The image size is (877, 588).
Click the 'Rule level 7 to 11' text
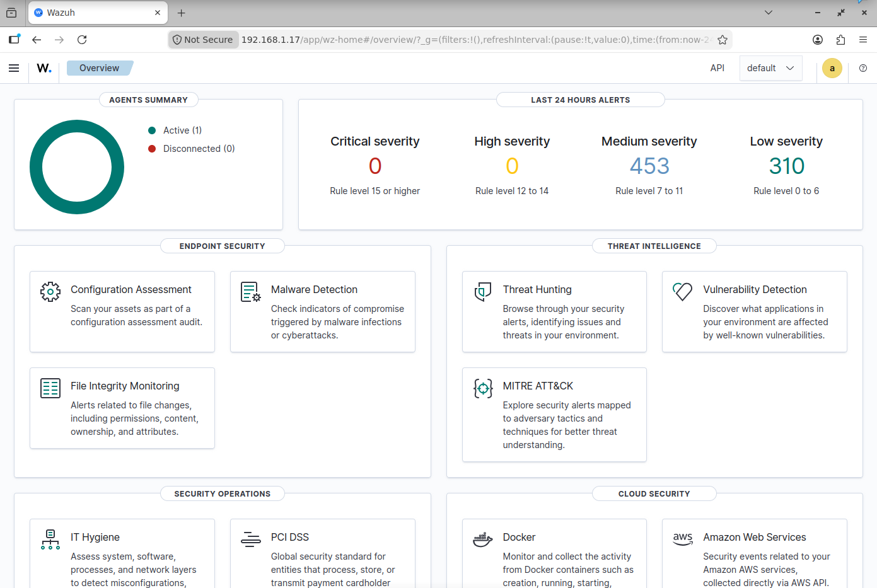coord(649,191)
